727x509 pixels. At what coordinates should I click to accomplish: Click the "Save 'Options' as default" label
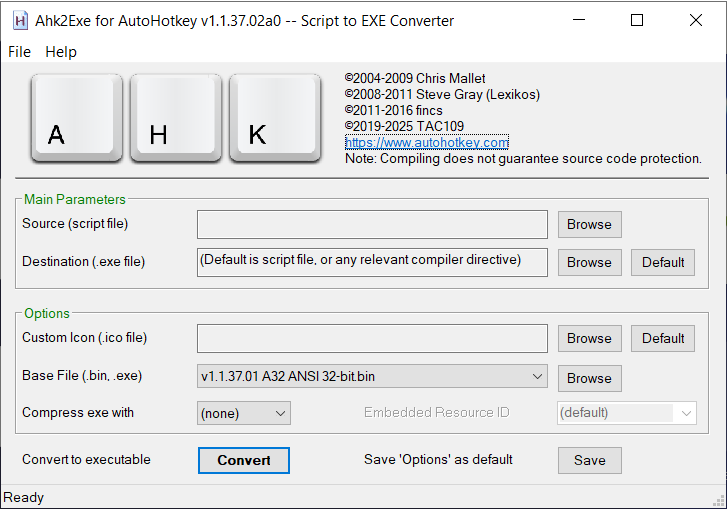438,459
